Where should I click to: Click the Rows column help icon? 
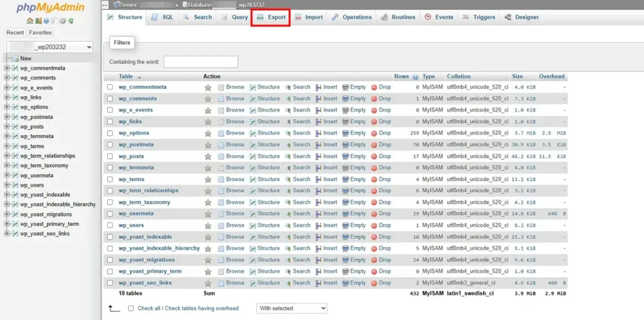coord(416,77)
